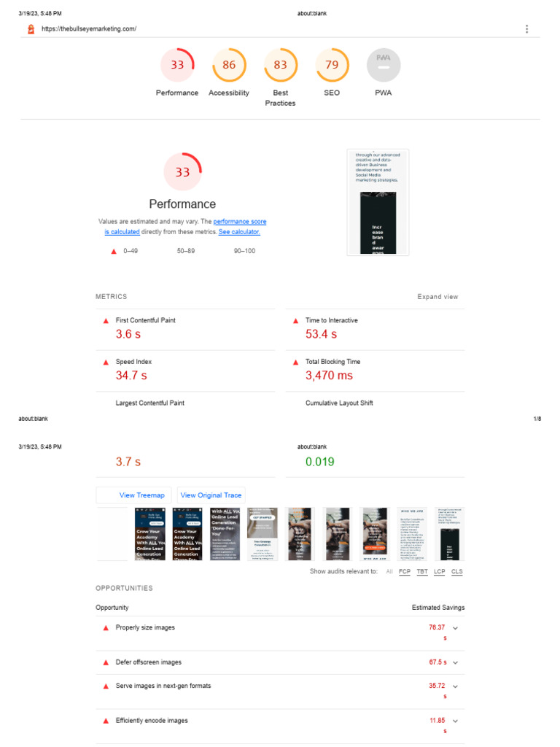Show audits relevant to LCP
The height and width of the screenshot is (747, 560).
440,572
